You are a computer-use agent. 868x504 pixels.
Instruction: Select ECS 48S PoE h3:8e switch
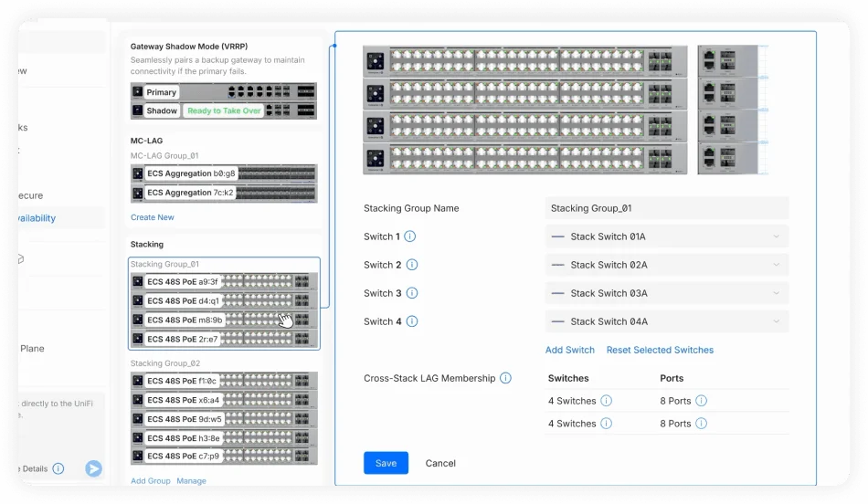click(224, 438)
